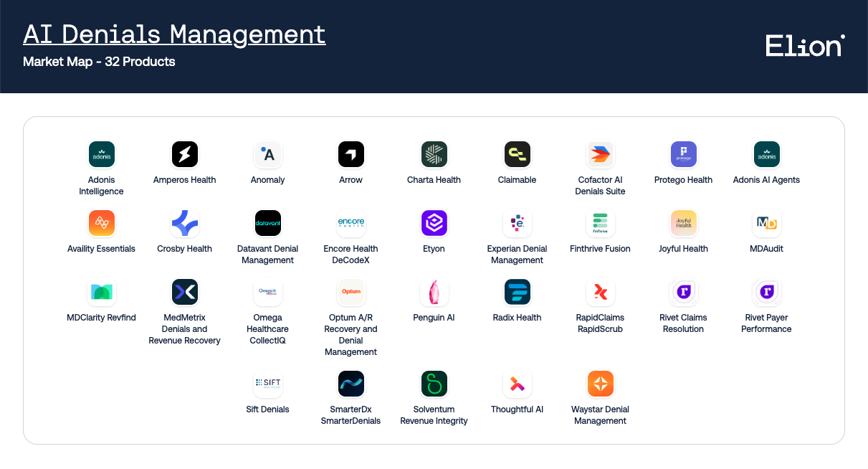Click the 'Etyon' label text
Viewport: 868px width, 469px height.
pos(434,249)
